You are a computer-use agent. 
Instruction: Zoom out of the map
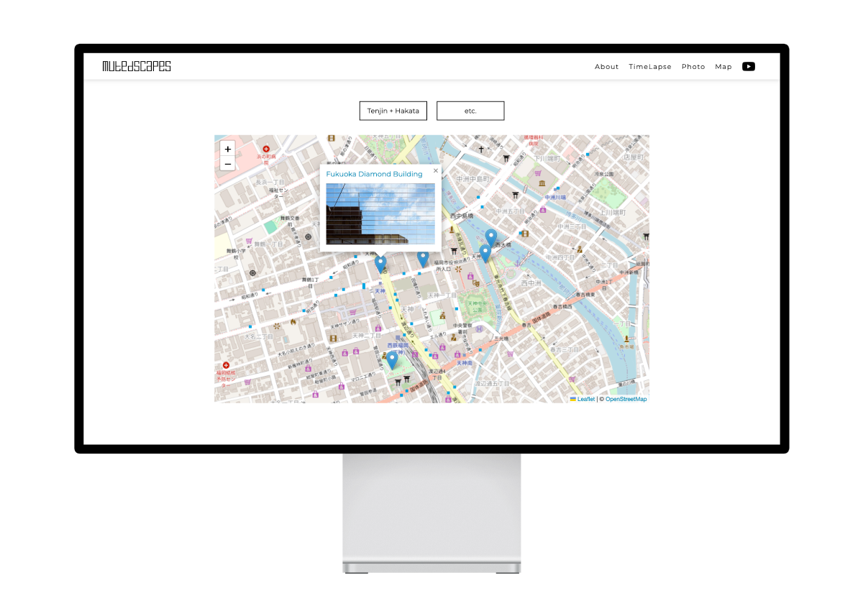tap(228, 164)
